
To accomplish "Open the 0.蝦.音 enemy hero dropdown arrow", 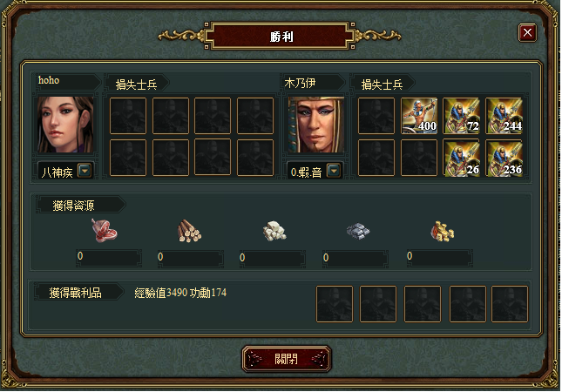I will tap(334, 171).
